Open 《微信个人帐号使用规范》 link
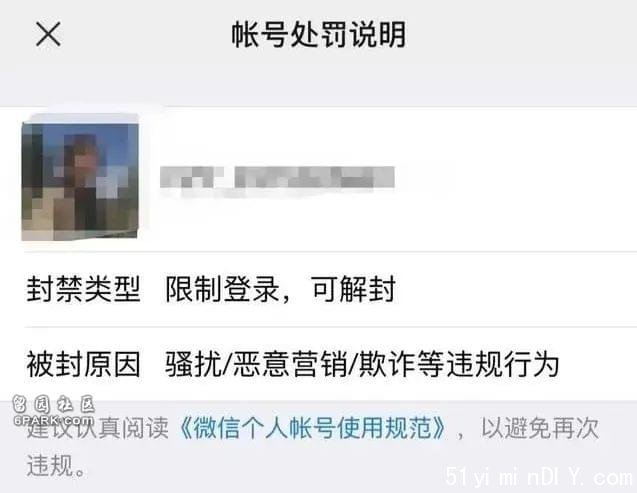This screenshot has height=493, width=637. (312, 428)
